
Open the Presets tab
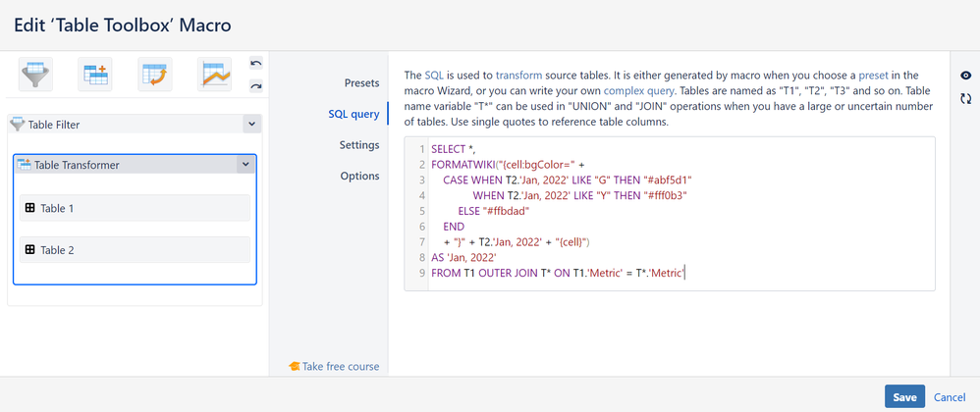(360, 82)
